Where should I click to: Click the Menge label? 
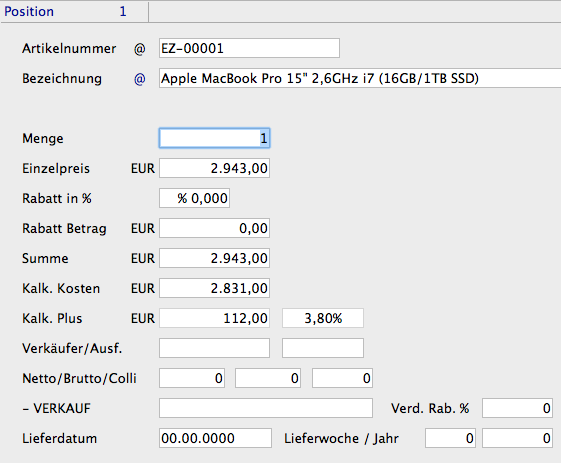43,138
